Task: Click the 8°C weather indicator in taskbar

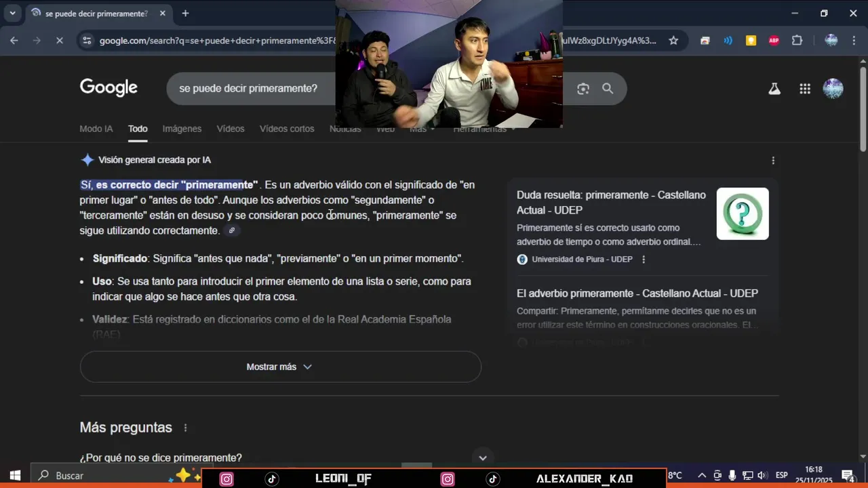Action: [675, 476]
